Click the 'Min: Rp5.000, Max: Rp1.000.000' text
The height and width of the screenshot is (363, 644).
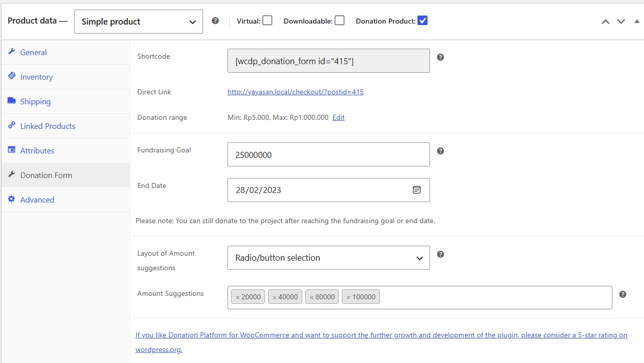tap(278, 117)
